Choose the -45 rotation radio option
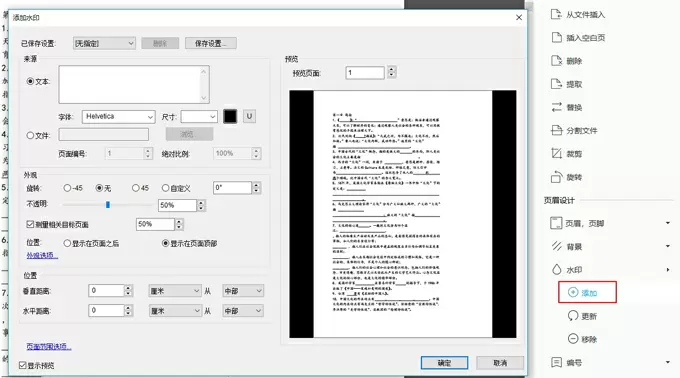Screen dimensions: 680x378 point(67,188)
